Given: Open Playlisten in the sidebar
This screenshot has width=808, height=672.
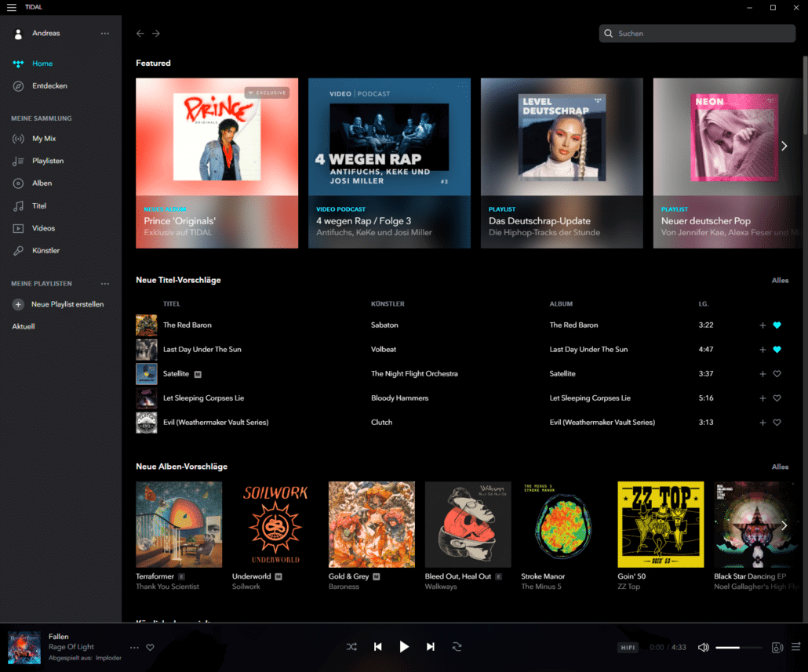Looking at the screenshot, I should pos(48,161).
